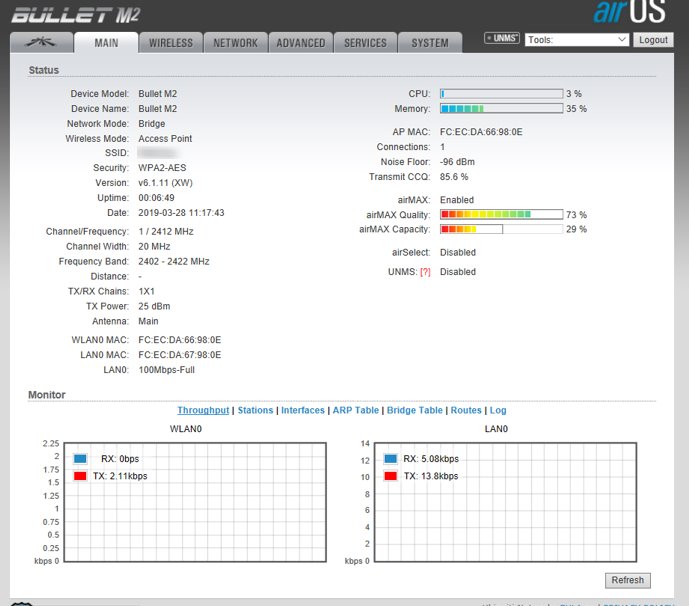Click the airSelect status Disabled
Image resolution: width=689 pixels, height=606 pixels.
458,253
